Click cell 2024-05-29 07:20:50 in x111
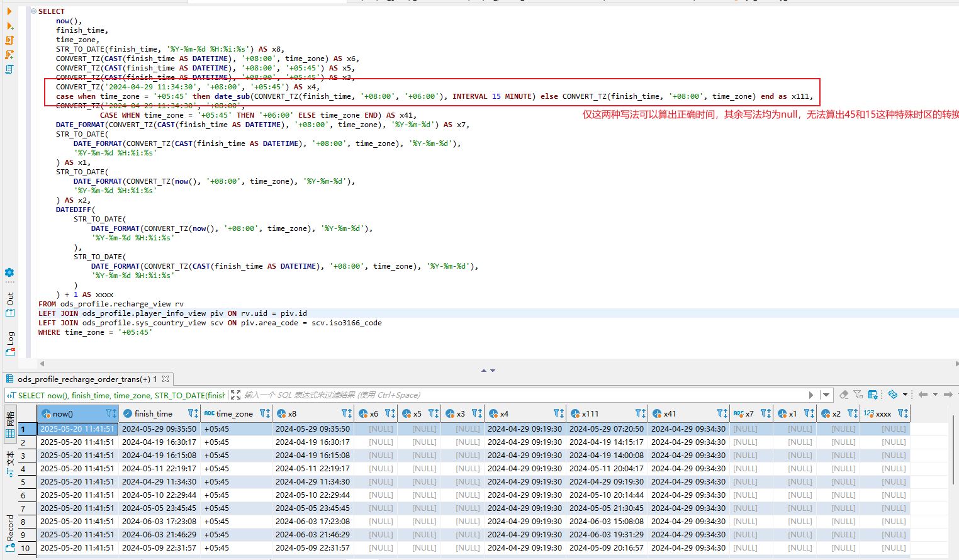This screenshot has height=560, width=959. click(x=607, y=429)
